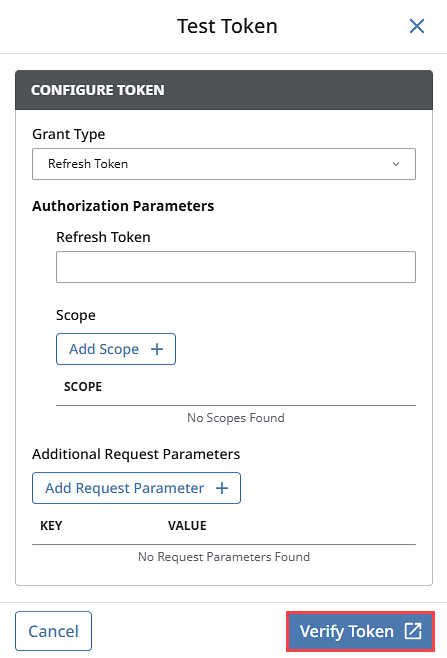Cancel the token test
Viewport: 447px width, 658px height.
click(x=53, y=631)
